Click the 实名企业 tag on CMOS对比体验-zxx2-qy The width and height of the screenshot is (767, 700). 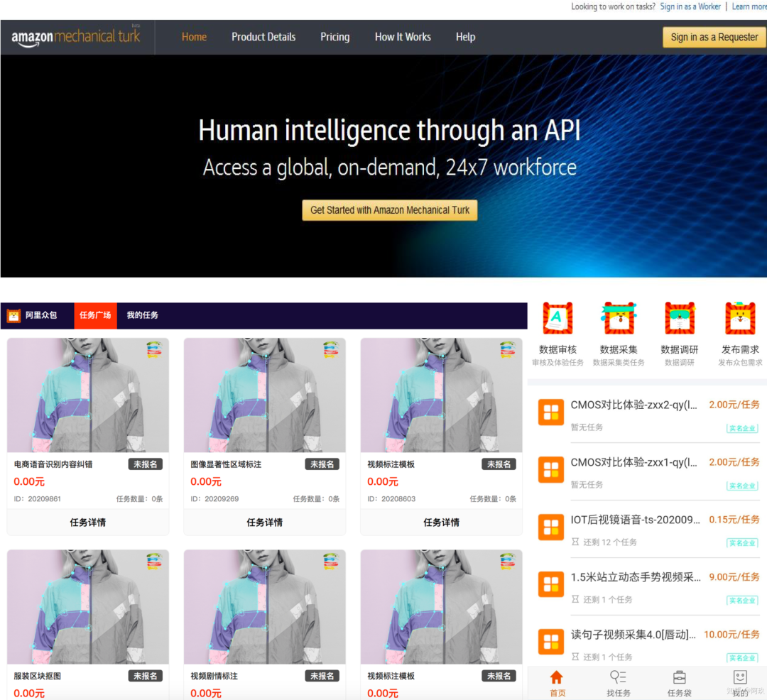tap(742, 428)
